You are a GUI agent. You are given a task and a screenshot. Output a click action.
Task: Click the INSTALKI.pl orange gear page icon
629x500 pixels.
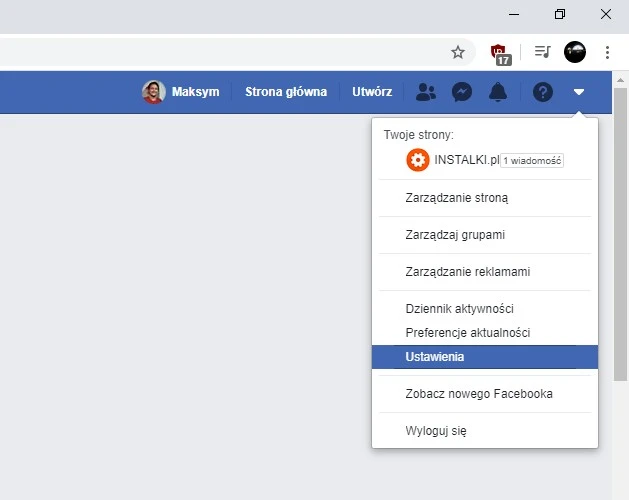[x=417, y=160]
